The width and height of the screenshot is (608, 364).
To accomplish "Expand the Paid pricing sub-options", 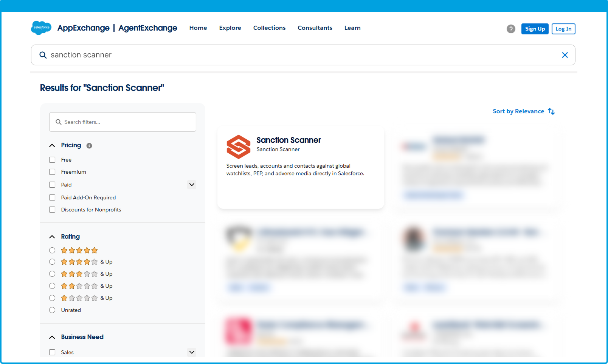I will click(x=192, y=185).
